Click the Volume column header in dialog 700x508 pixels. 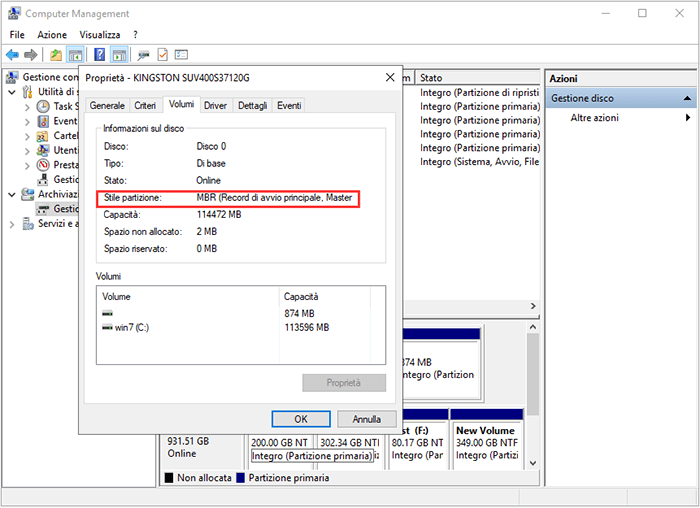click(188, 296)
